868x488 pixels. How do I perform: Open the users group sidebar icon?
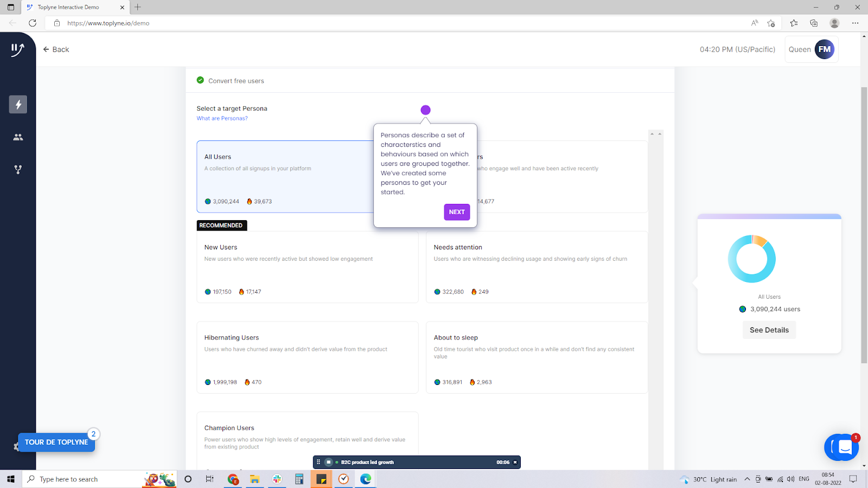click(x=18, y=137)
